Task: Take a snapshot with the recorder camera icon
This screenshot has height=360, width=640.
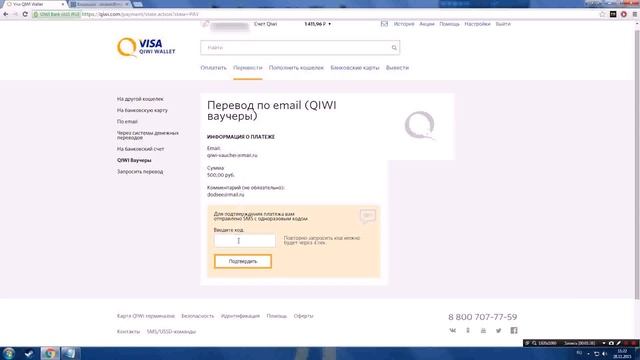Action: coord(611,343)
